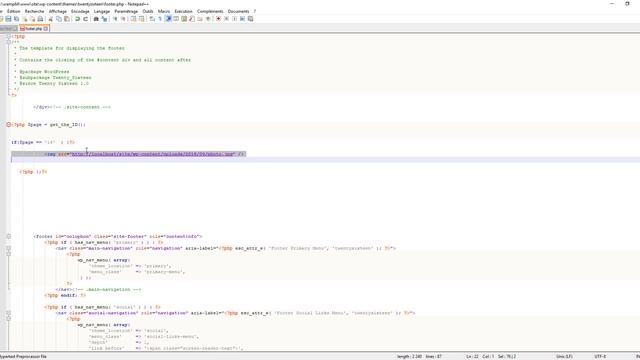Viewport: 640px width, 360px height.
Task: Open the Macro menu
Action: pyautogui.click(x=164, y=11)
